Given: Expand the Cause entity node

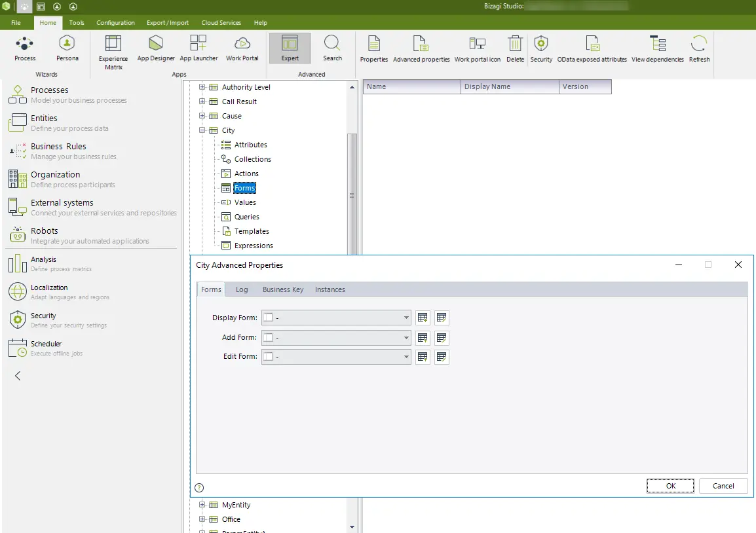Looking at the screenshot, I should [202, 116].
